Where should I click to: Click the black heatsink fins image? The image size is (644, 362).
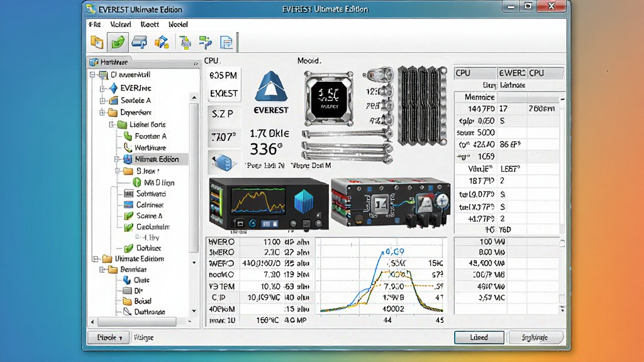pos(422,106)
